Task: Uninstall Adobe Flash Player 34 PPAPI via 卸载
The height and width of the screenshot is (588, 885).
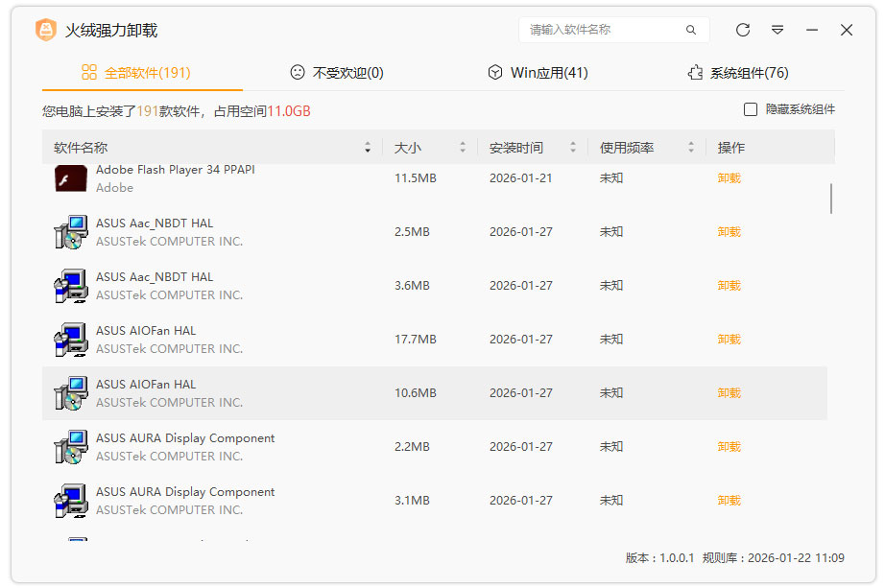Action: (x=729, y=178)
